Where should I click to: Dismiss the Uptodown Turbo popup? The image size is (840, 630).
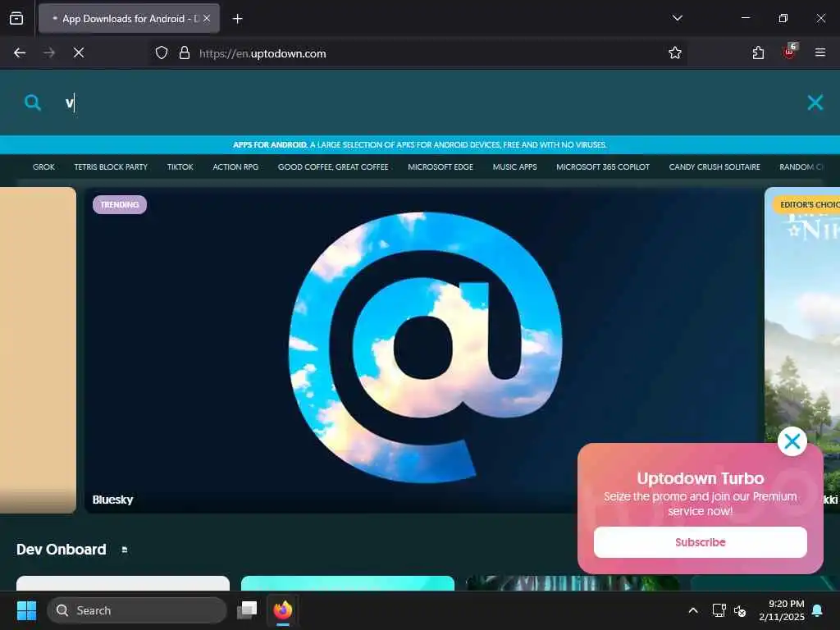[x=792, y=441]
